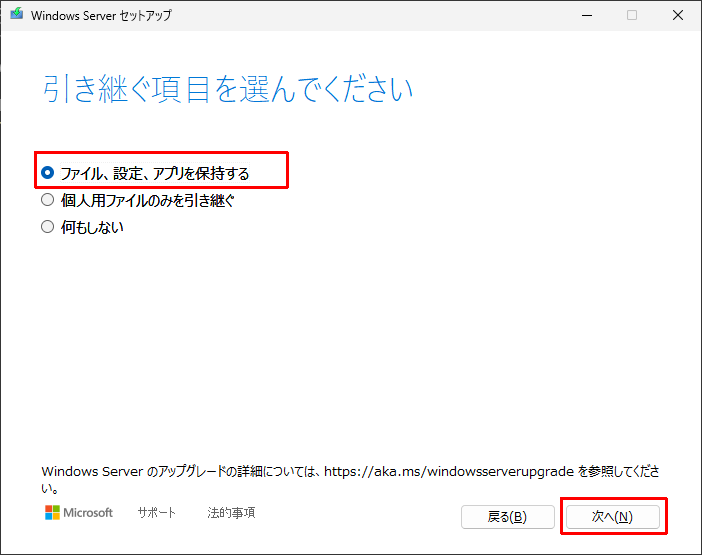Image resolution: width=702 pixels, height=555 pixels.
Task: Click the Microsoft logo
Action: pos(79,512)
